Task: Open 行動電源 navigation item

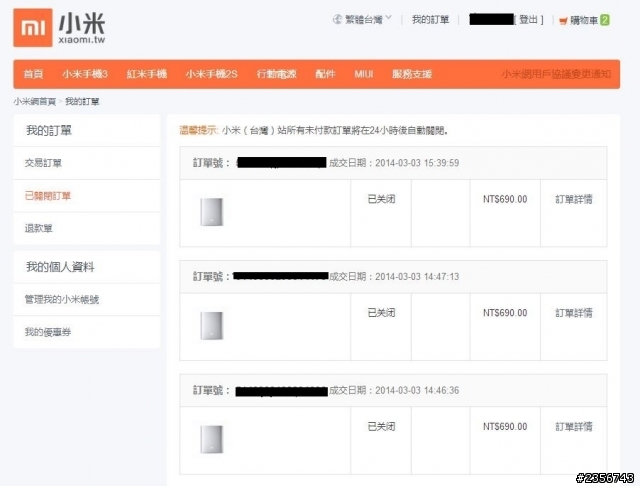Action: [276, 74]
